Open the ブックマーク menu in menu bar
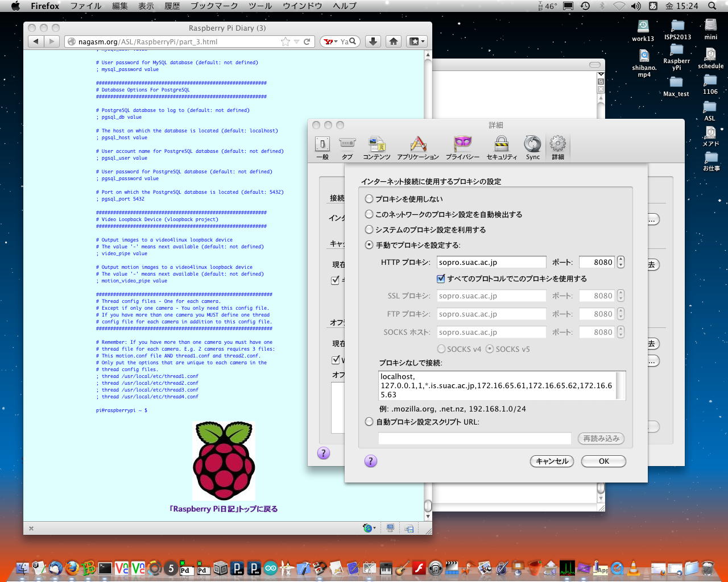The height and width of the screenshot is (582, 728). click(x=214, y=6)
